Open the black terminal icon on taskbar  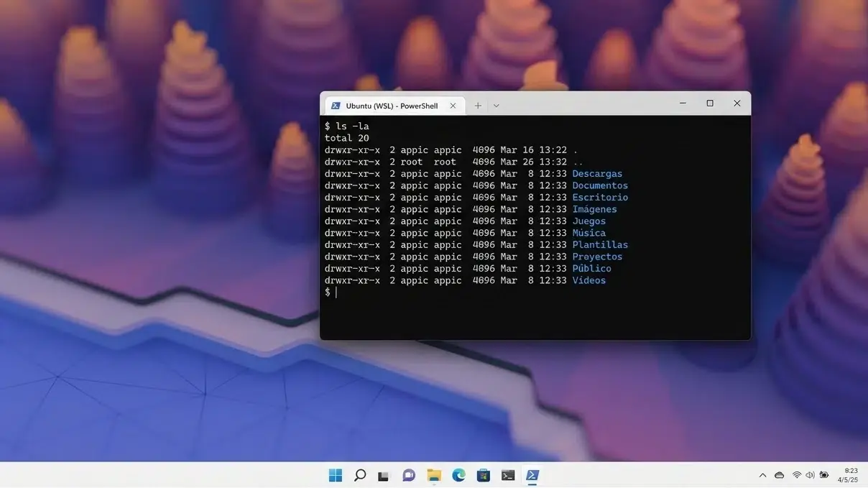coord(508,475)
